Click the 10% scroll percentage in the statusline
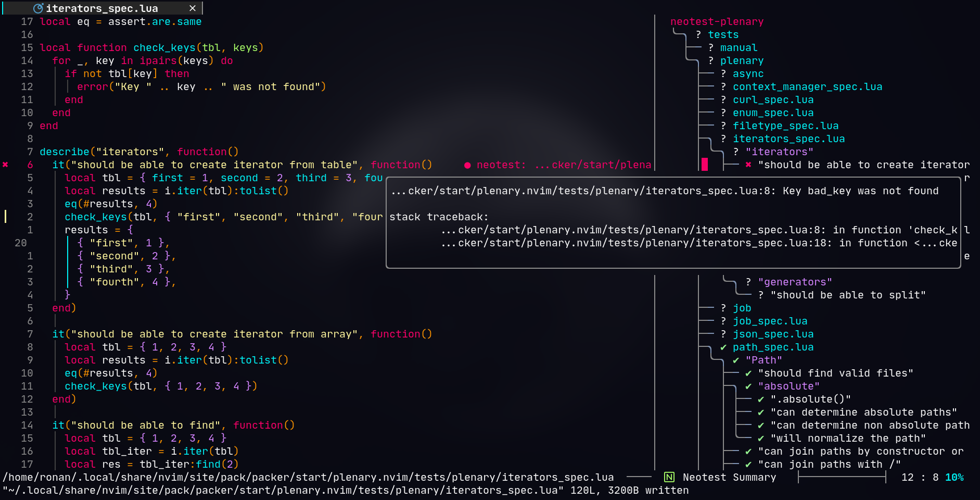Image resolution: width=980 pixels, height=500 pixels. 954,477
